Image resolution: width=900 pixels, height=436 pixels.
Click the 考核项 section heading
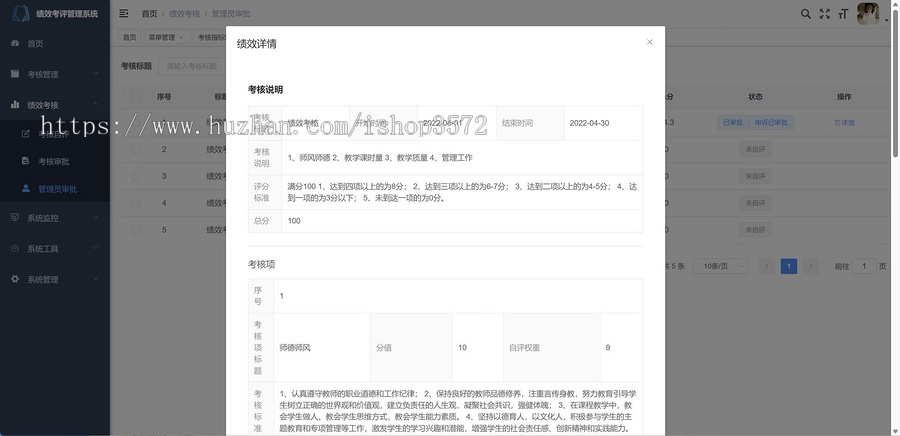(x=262, y=264)
